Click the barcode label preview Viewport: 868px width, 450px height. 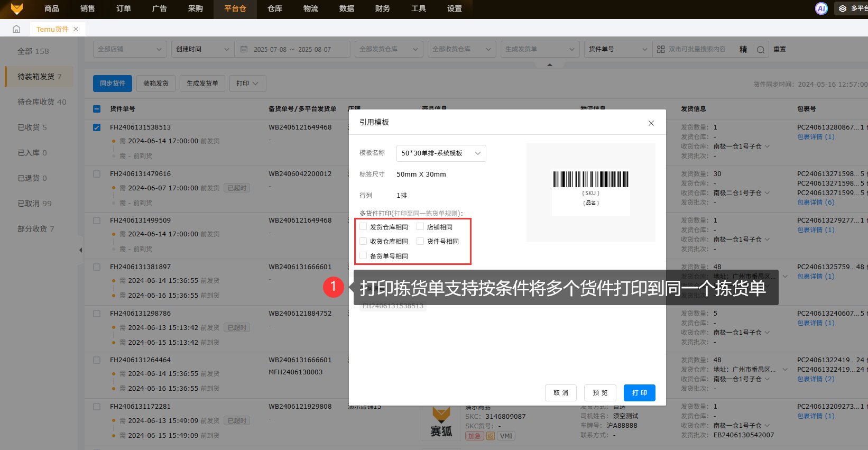[590, 191]
